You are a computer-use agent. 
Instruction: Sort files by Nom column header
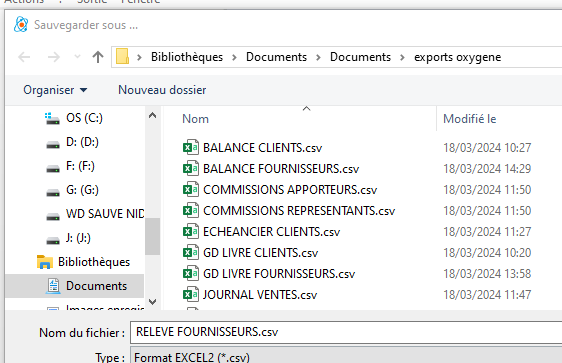(x=195, y=119)
